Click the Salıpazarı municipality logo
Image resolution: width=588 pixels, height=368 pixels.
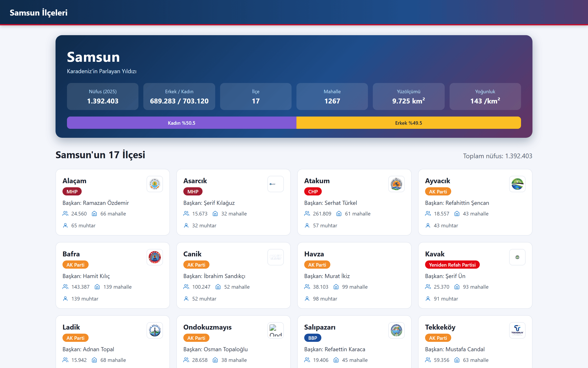396,331
